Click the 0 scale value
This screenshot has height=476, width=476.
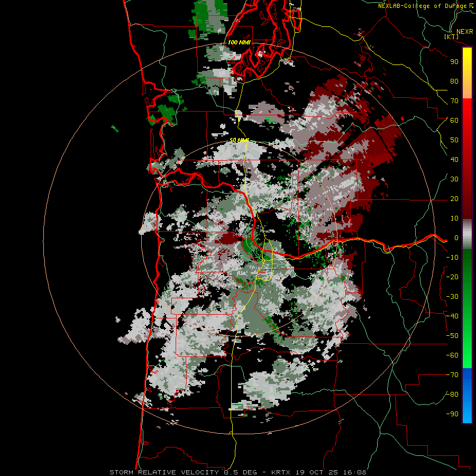(x=456, y=238)
